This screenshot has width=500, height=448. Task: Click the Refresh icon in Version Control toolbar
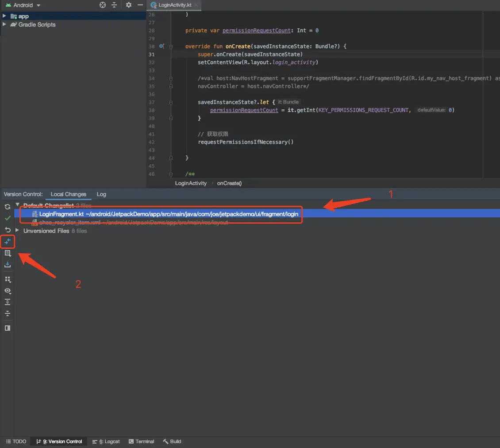click(x=8, y=207)
